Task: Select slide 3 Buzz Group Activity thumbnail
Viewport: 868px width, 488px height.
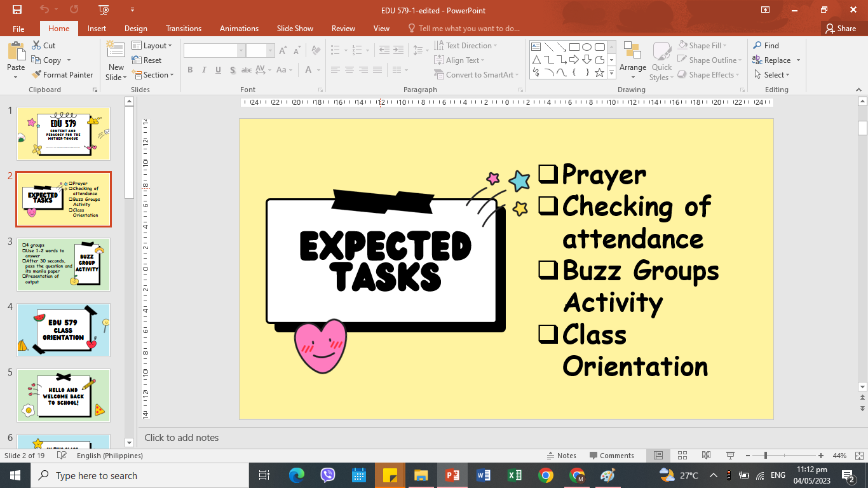Action: point(64,264)
